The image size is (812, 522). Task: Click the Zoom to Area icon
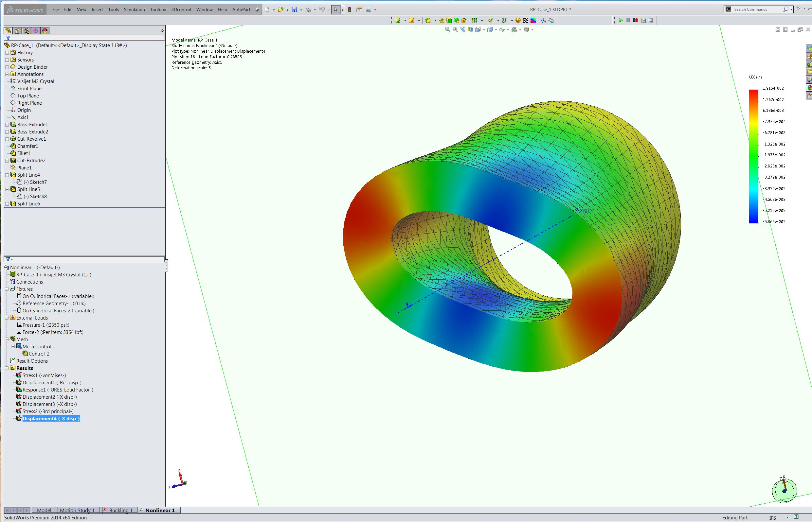[455, 30]
